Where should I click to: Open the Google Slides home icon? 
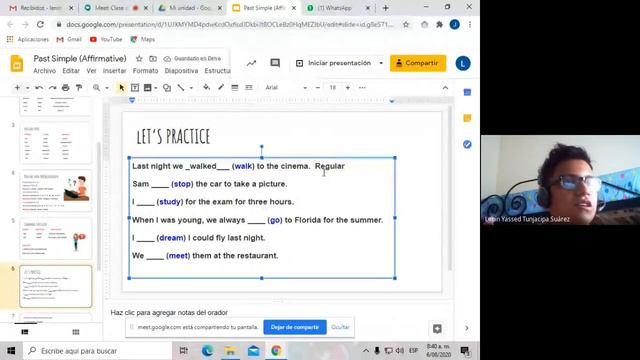click(17, 64)
